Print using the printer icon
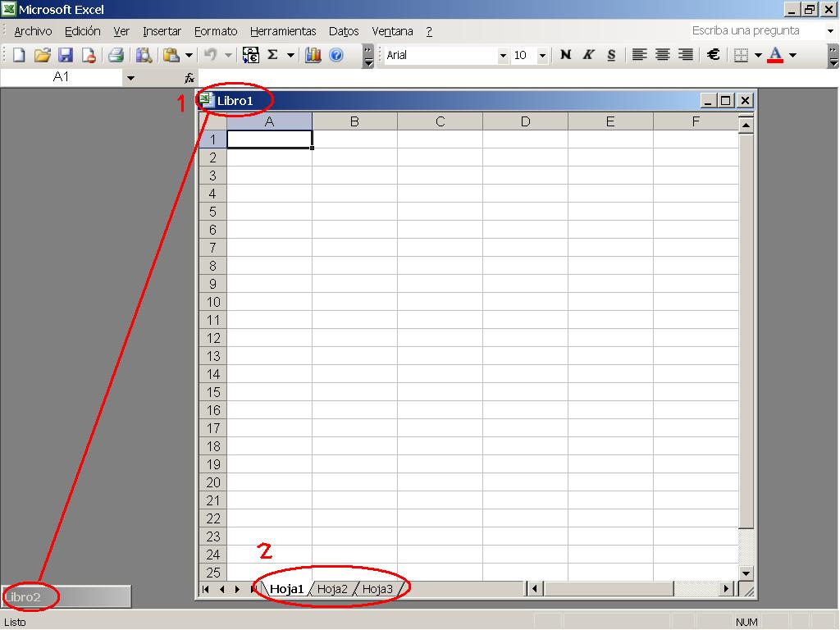 (x=116, y=55)
